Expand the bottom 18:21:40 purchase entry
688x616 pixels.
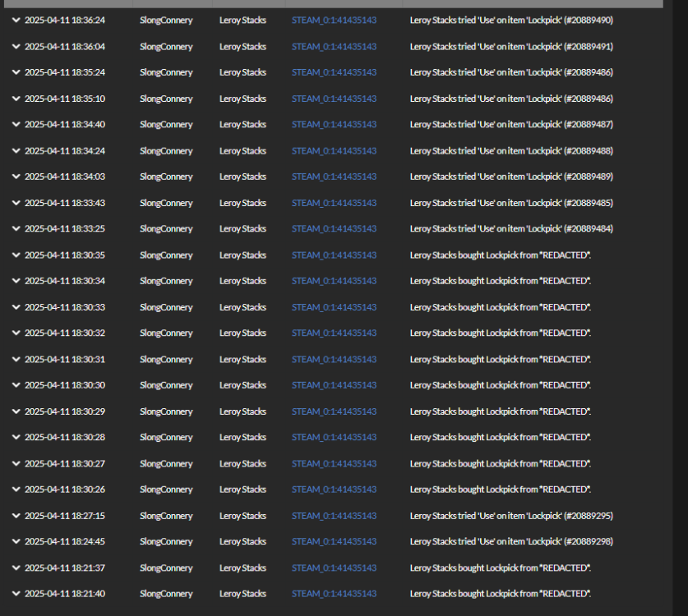[x=16, y=593]
